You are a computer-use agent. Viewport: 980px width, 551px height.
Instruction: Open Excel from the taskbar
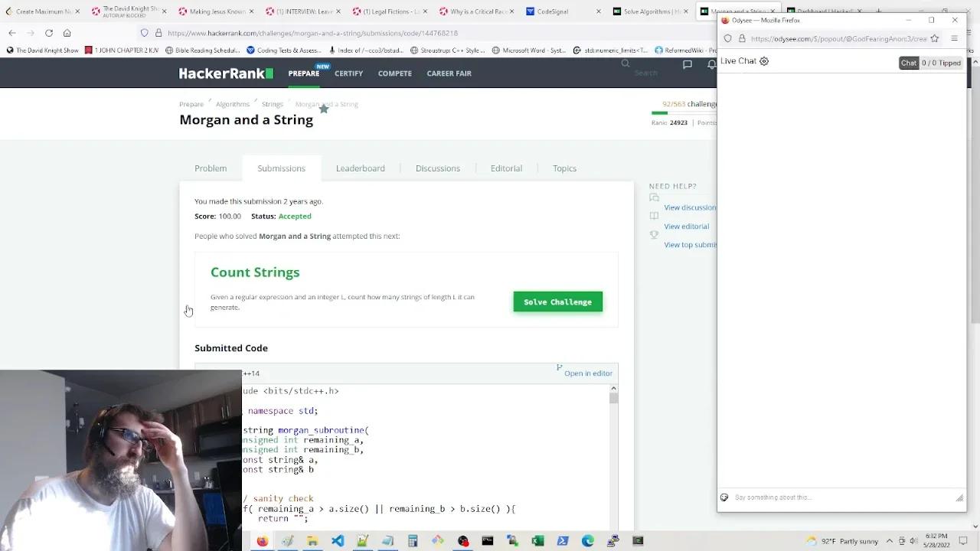coord(537,541)
